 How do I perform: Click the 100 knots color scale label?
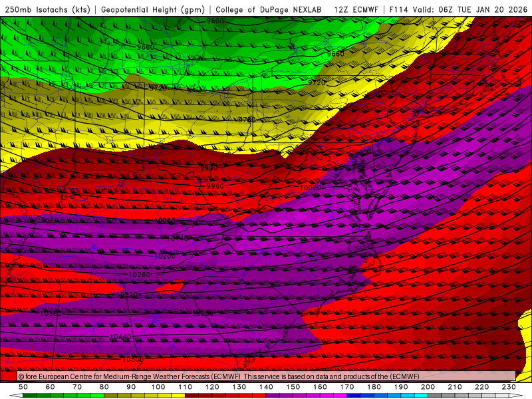(158, 387)
